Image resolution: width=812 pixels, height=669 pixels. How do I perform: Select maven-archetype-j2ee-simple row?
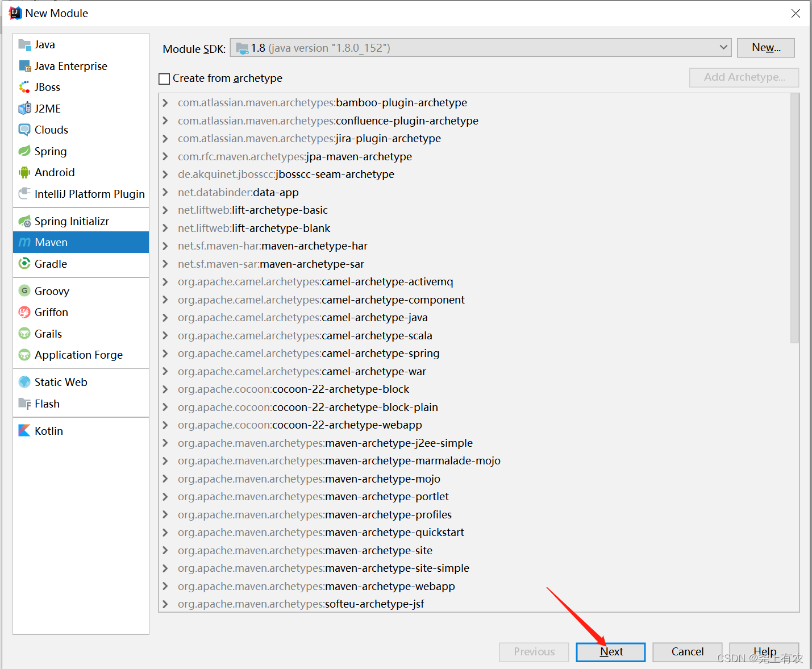pyautogui.click(x=474, y=443)
